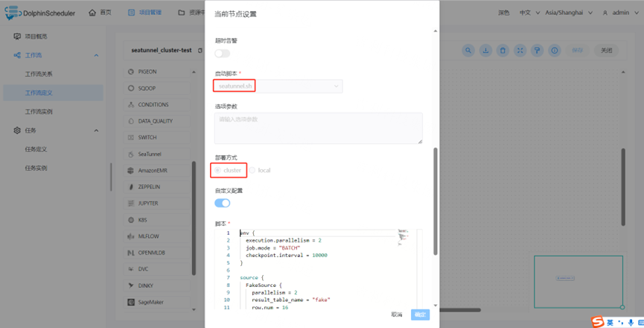Select the DINKY task node

pyautogui.click(x=156, y=286)
